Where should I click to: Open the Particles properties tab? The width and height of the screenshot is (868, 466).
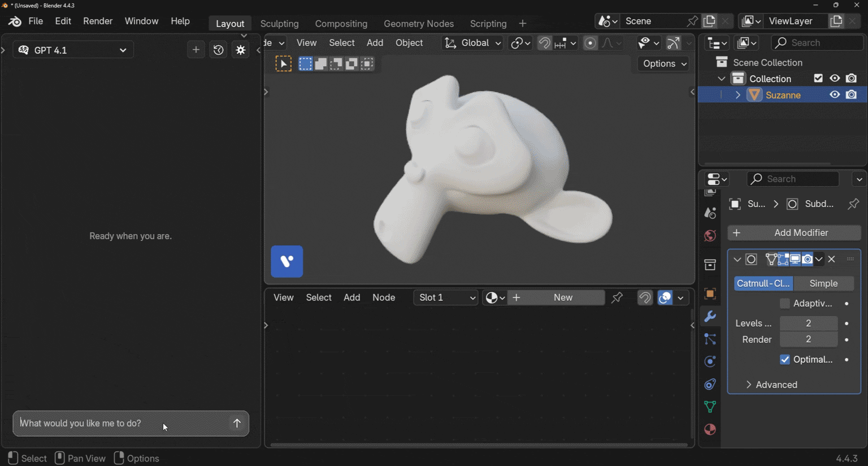[x=710, y=339]
